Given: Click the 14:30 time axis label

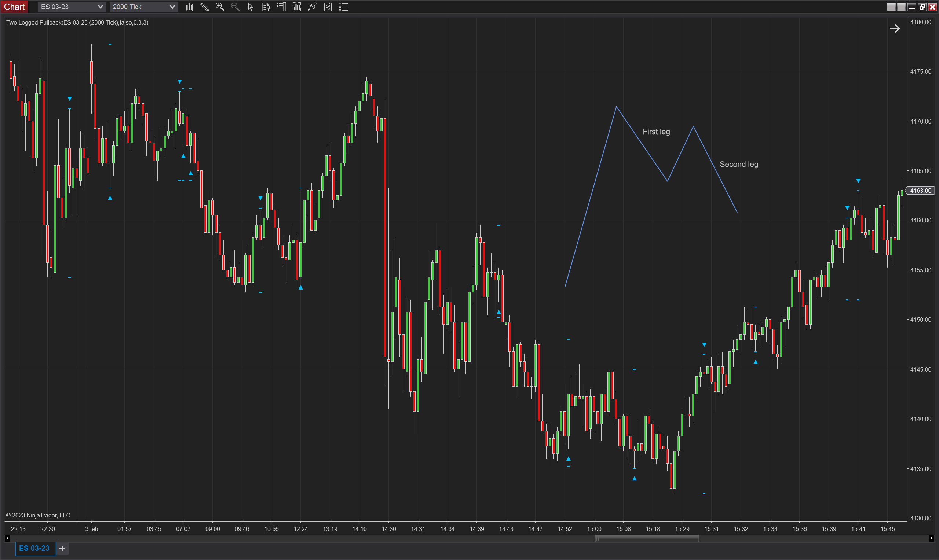Looking at the screenshot, I should [x=388, y=529].
